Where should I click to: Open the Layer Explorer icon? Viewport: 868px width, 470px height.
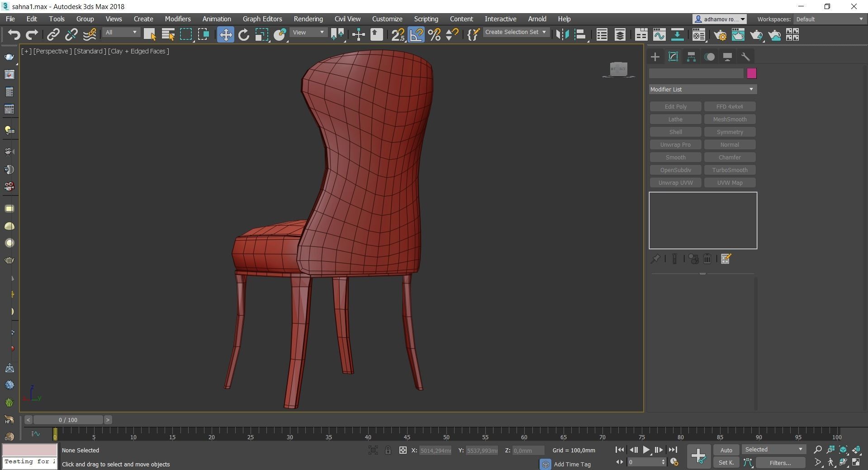[620, 35]
